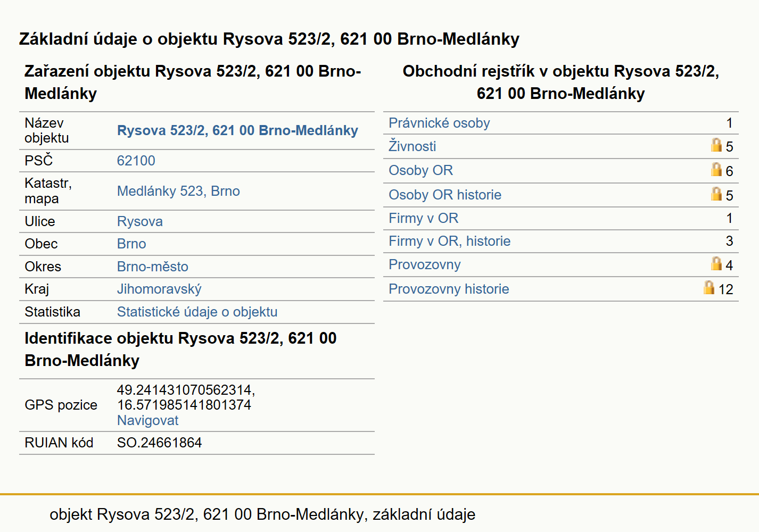This screenshot has width=759, height=532.
Task: Open the Brno-město district link
Action: (x=153, y=267)
